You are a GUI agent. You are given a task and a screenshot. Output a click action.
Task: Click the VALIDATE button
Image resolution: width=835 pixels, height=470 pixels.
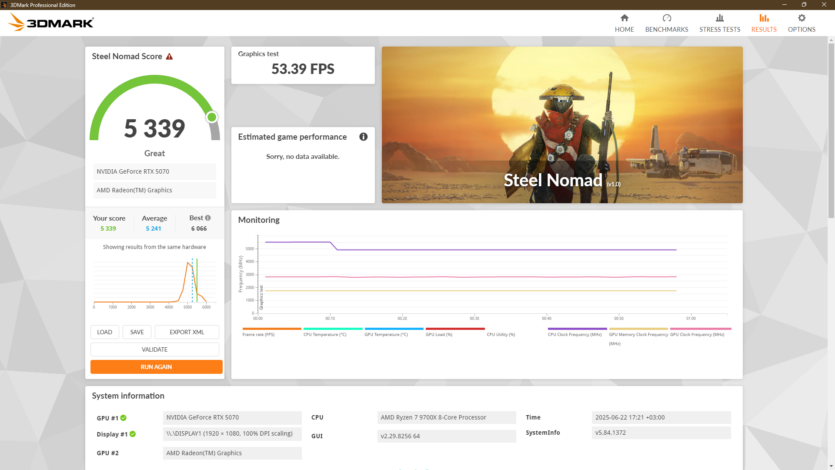tap(154, 350)
